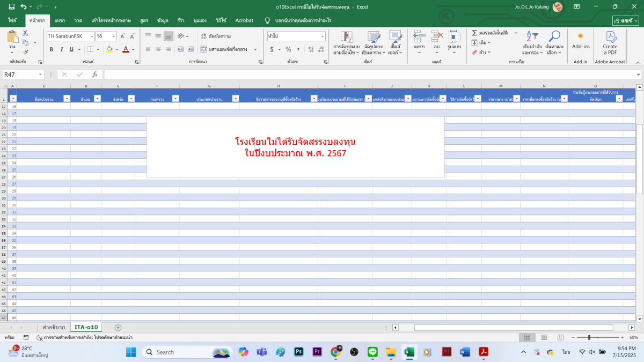Screen dimensions: 644x362
Task: Expand the จังหวัด column filter dropdown
Action: [x=131, y=98]
